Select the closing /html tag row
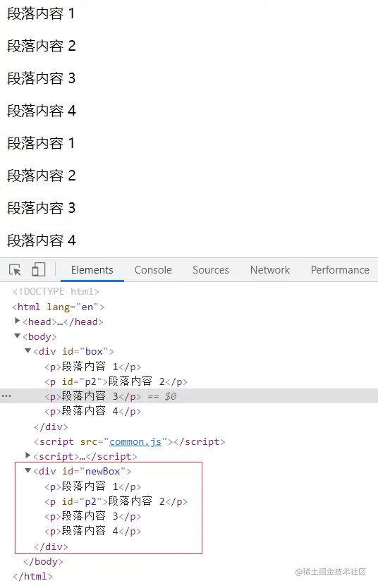 click(32, 577)
